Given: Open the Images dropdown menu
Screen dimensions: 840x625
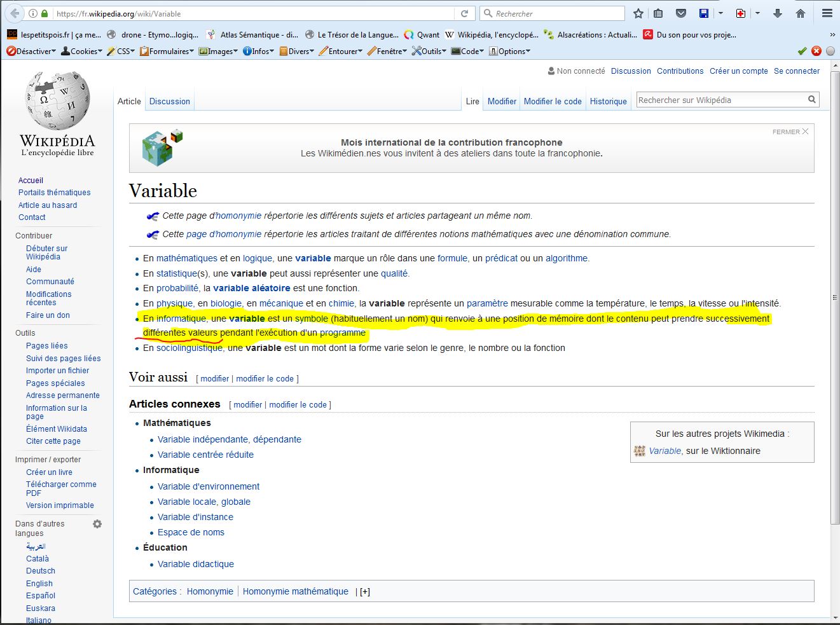Looking at the screenshot, I should tap(219, 51).
